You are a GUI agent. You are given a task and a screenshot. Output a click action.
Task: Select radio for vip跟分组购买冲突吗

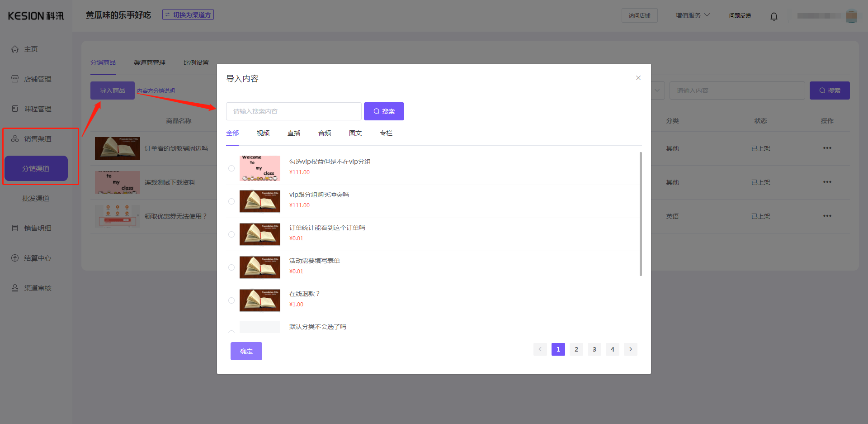pos(231,201)
